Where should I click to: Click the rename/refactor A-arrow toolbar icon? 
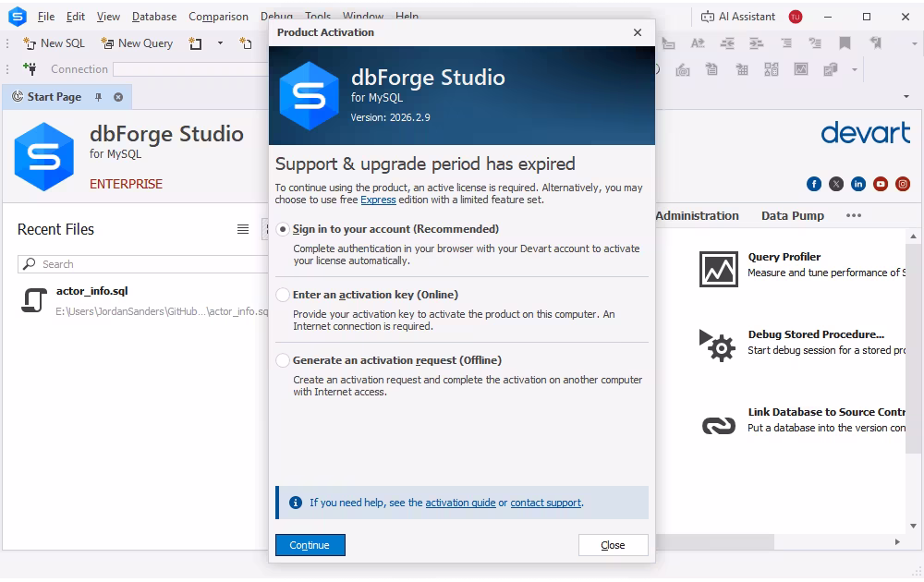click(698, 43)
